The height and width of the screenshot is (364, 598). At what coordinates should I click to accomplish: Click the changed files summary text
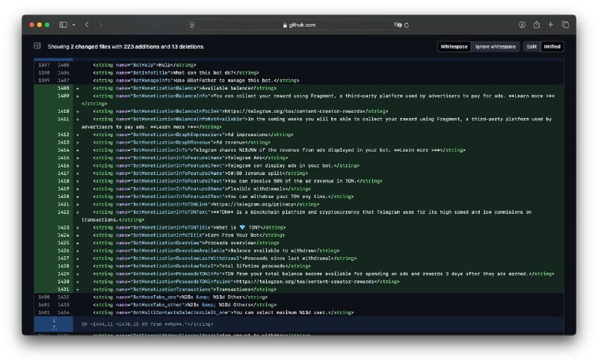pyautogui.click(x=126, y=46)
